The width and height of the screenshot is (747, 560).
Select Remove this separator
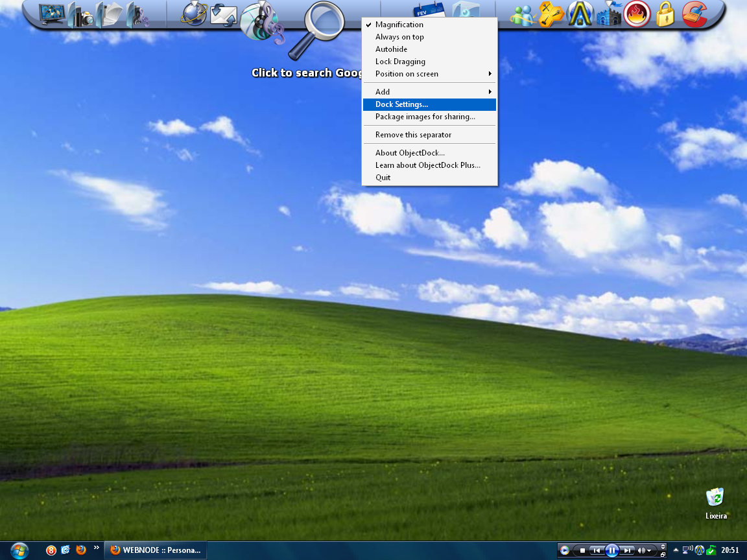[413, 135]
